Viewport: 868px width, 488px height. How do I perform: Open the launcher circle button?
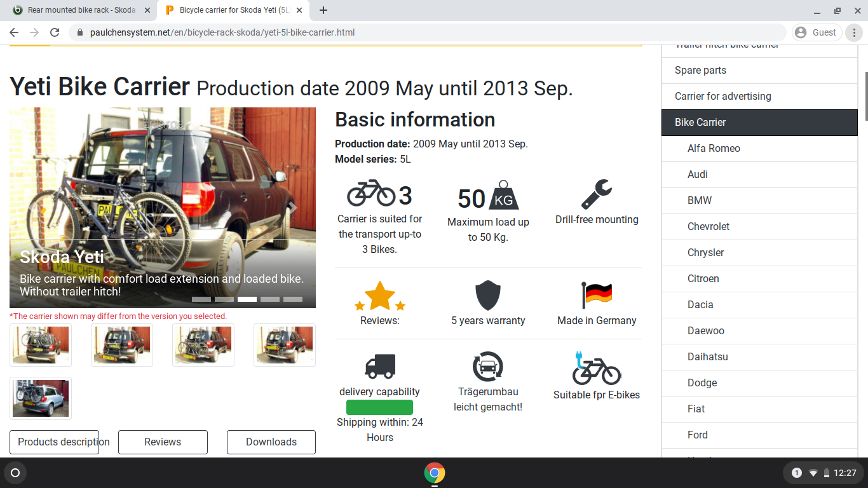pyautogui.click(x=15, y=473)
